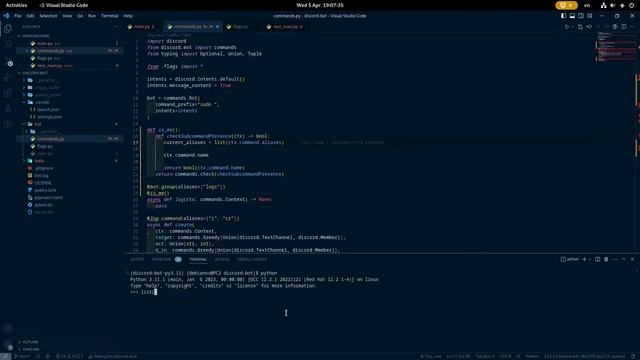Click the Split Editor Right icon

pyautogui.click(x=624, y=27)
